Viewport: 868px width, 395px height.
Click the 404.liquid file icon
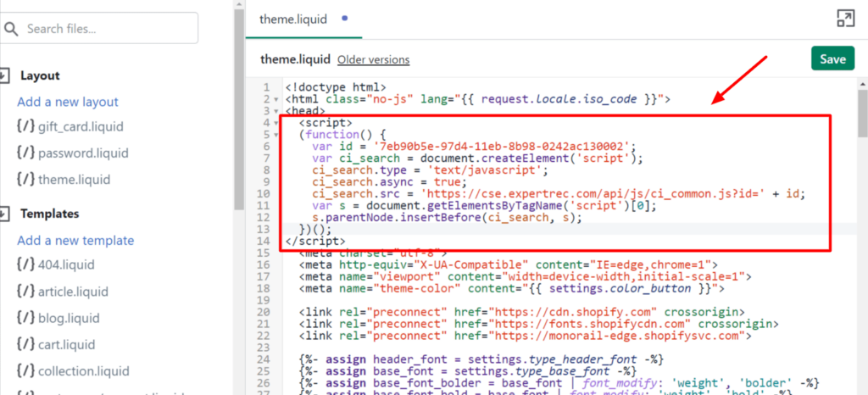point(25,264)
